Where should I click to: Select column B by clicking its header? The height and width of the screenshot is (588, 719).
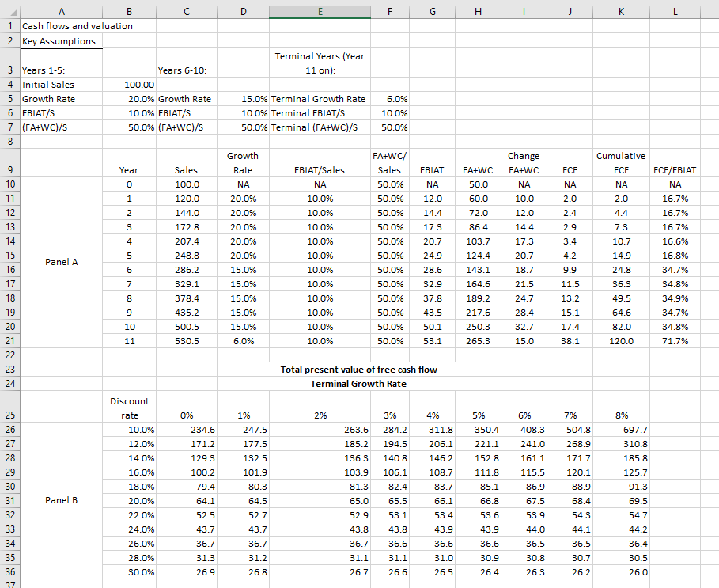pyautogui.click(x=129, y=11)
